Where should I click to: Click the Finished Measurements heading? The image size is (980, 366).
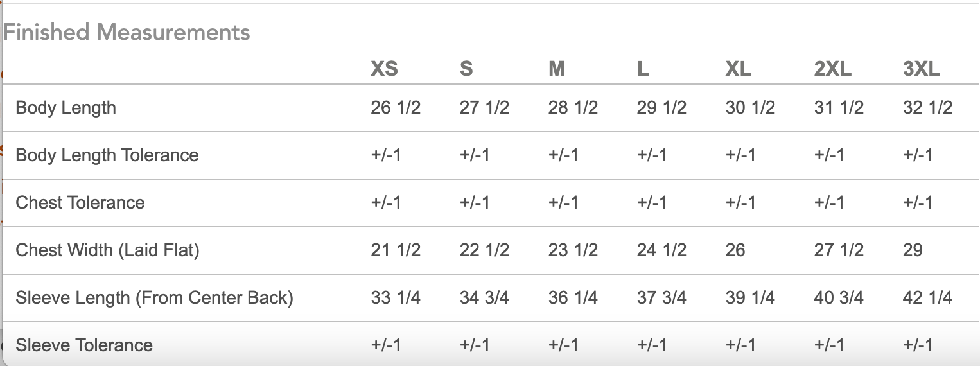click(127, 32)
